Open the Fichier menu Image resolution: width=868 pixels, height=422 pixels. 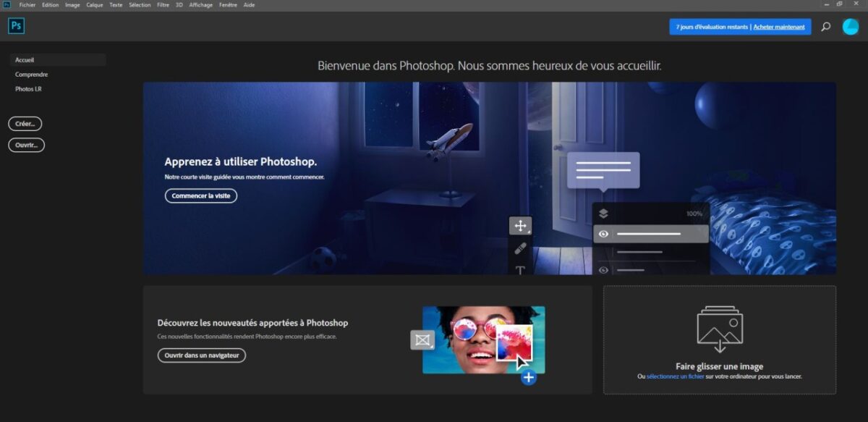27,4
